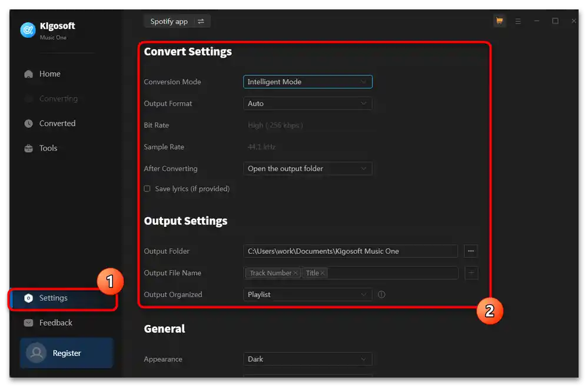The height and width of the screenshot is (387, 588).
Task: Switch audio source with swap arrows icon
Action: pyautogui.click(x=201, y=21)
